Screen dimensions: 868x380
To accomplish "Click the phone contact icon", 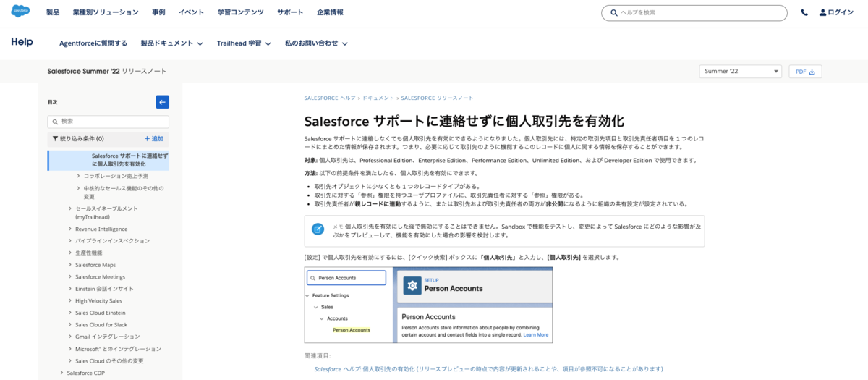I will coord(804,12).
